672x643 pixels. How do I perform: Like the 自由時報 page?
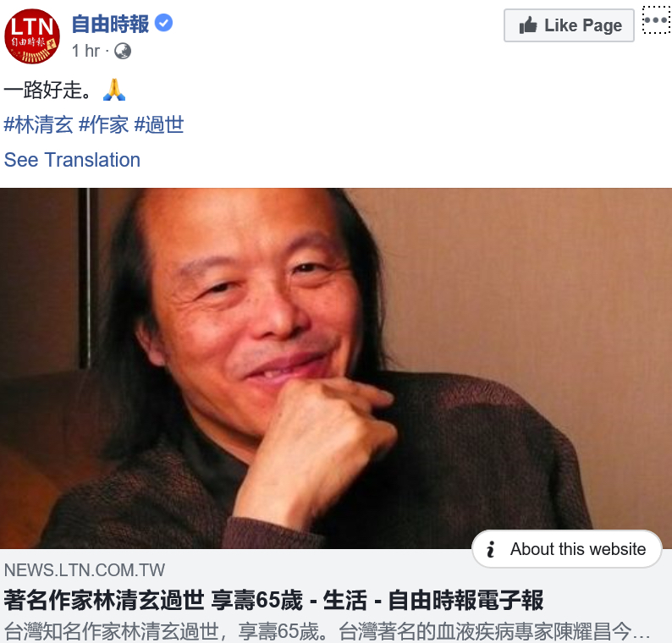click(x=569, y=25)
